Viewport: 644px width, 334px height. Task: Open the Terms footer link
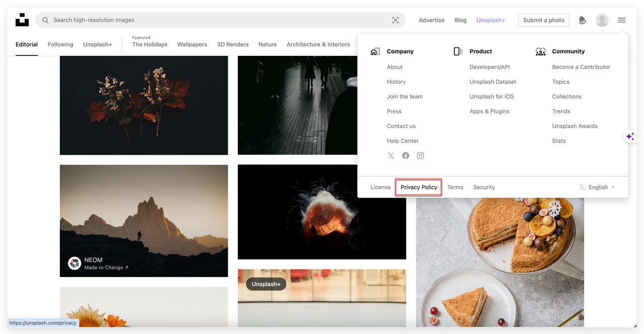point(455,187)
